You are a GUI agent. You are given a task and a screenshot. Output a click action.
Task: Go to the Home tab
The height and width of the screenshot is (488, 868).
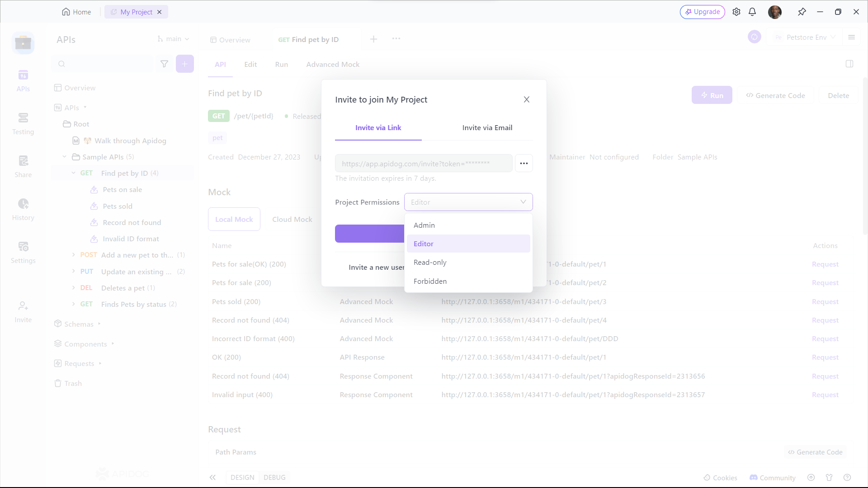[x=76, y=12]
